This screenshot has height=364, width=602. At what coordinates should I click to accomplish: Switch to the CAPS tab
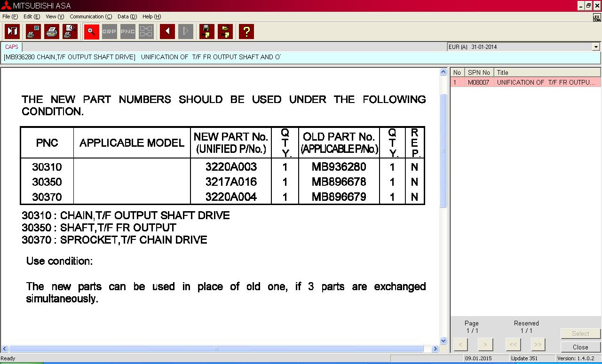pyautogui.click(x=12, y=47)
